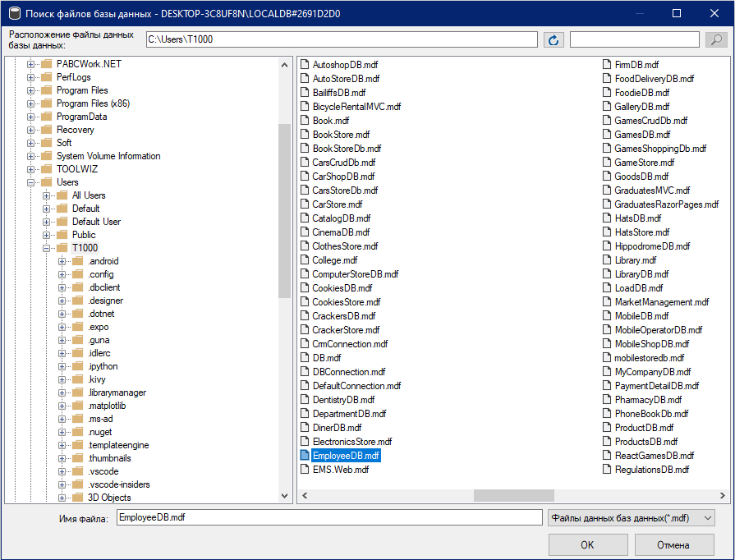735x560 pixels.
Task: Click the folder tree's down scroll arrow
Action: pos(285,495)
